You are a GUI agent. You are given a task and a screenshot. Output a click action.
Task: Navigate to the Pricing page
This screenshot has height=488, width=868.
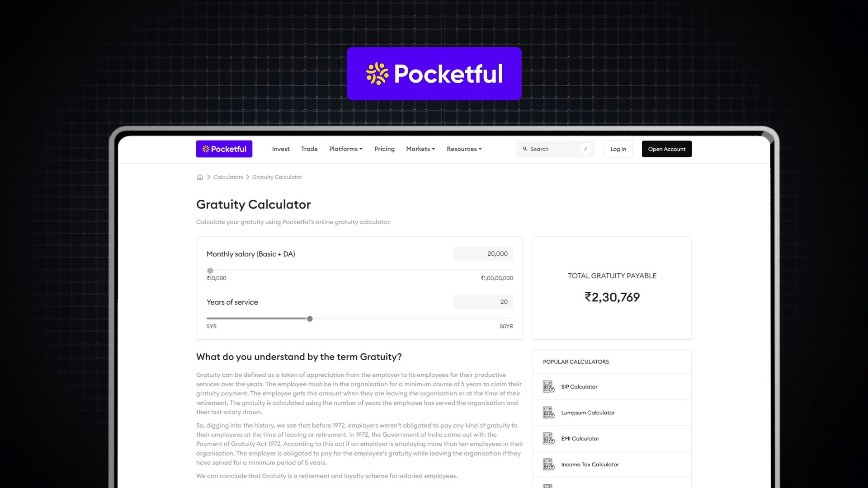point(384,149)
